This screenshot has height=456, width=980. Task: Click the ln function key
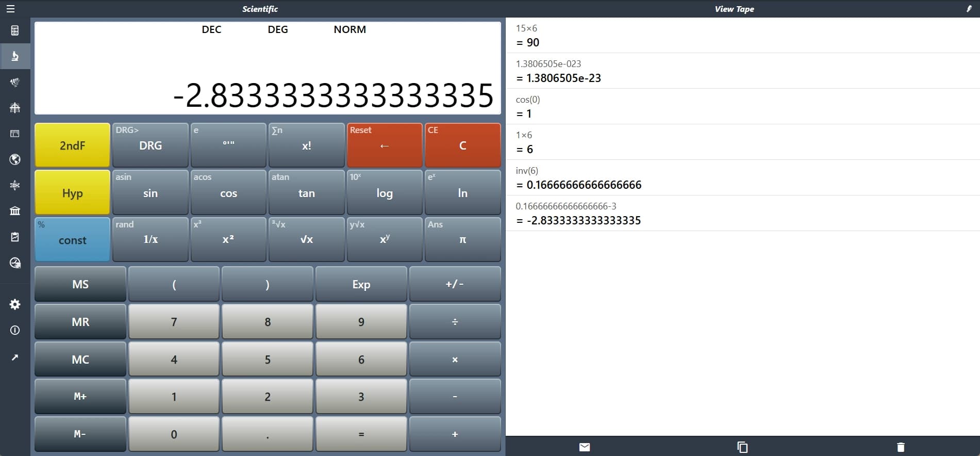coord(462,192)
